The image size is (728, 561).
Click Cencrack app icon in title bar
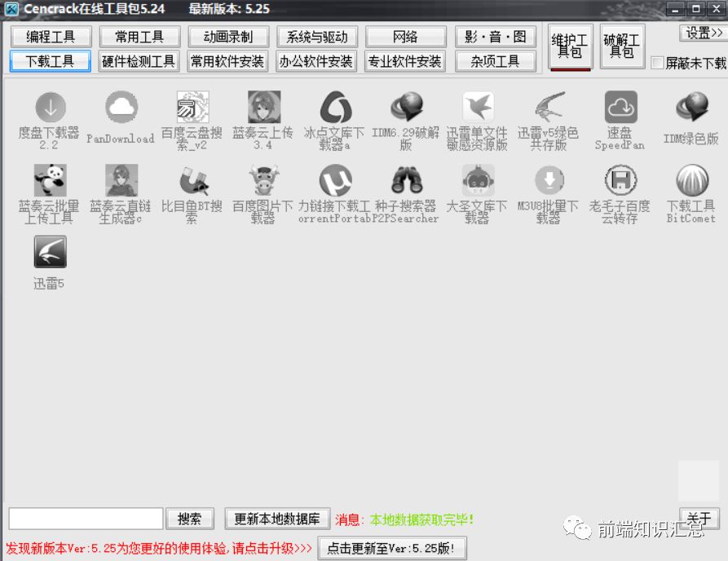pyautogui.click(x=11, y=8)
